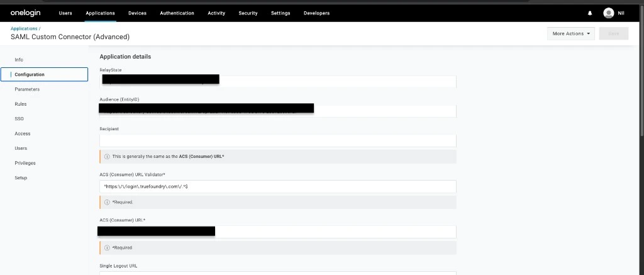
Task: Click into the Recipient input field
Action: pyautogui.click(x=277, y=140)
